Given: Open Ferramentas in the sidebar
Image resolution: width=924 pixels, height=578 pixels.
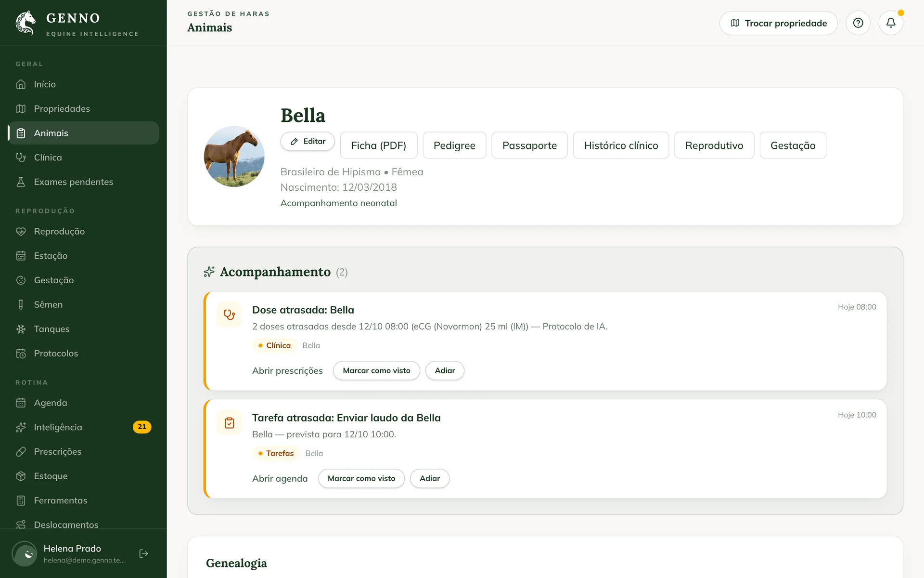Looking at the screenshot, I should click(x=84, y=500).
